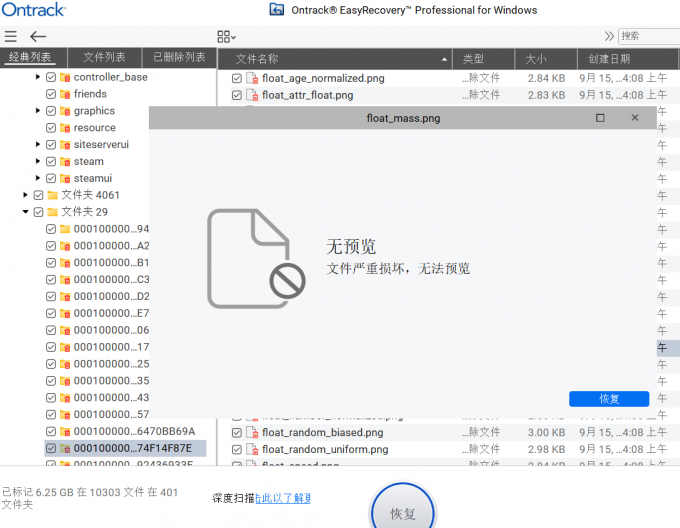This screenshot has height=528, width=680.
Task: Select deleted folder icon of 000100000...74F14F87E
Action: [65, 448]
